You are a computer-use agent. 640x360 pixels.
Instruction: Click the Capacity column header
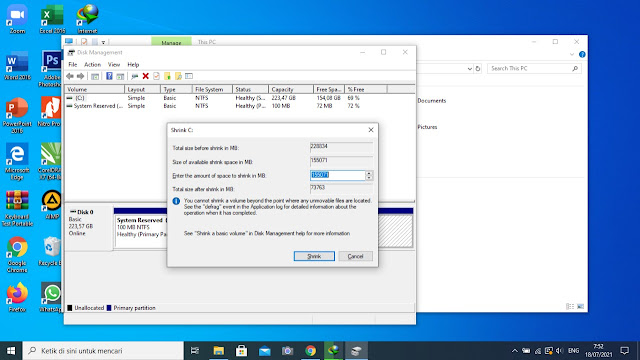point(291,89)
